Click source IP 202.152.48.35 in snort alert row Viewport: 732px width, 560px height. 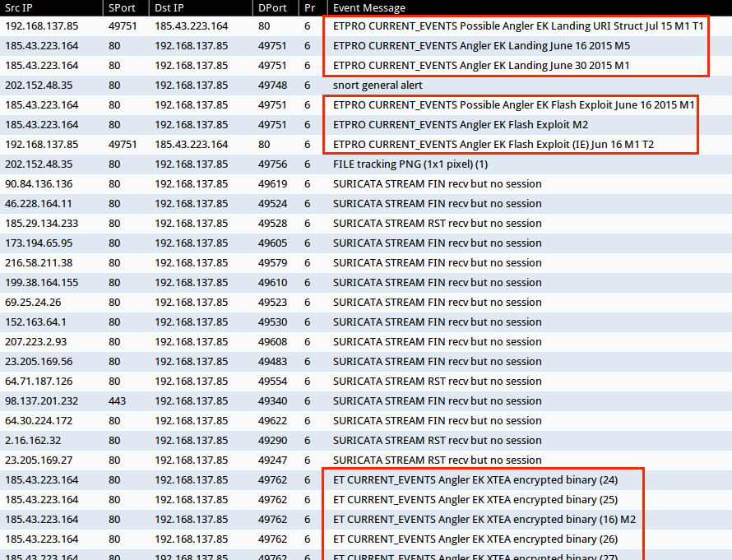pyautogui.click(x=39, y=86)
